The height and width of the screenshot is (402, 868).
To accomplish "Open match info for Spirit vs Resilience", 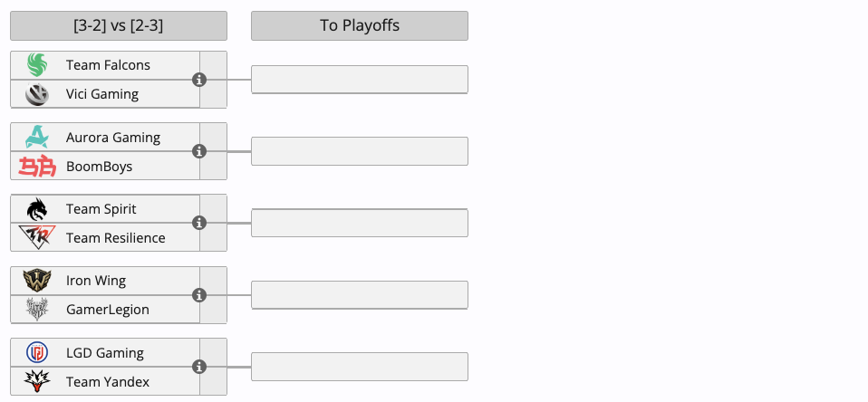I will pyautogui.click(x=199, y=223).
